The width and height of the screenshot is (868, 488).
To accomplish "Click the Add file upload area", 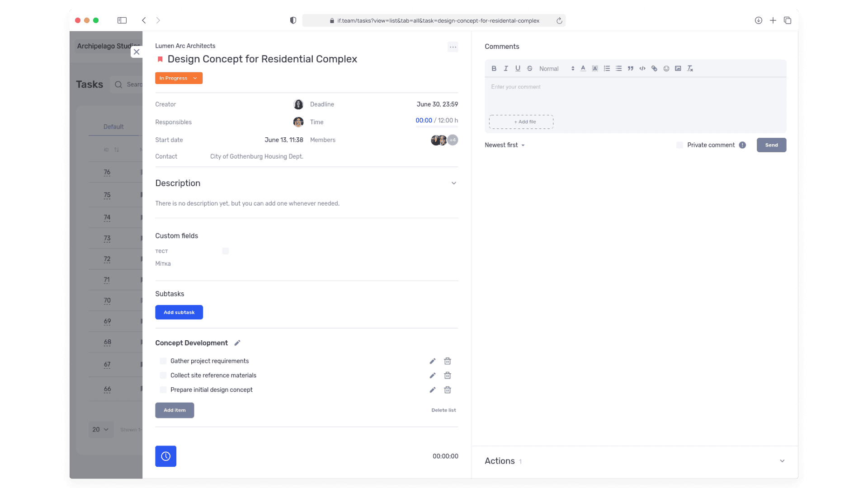I will click(521, 122).
